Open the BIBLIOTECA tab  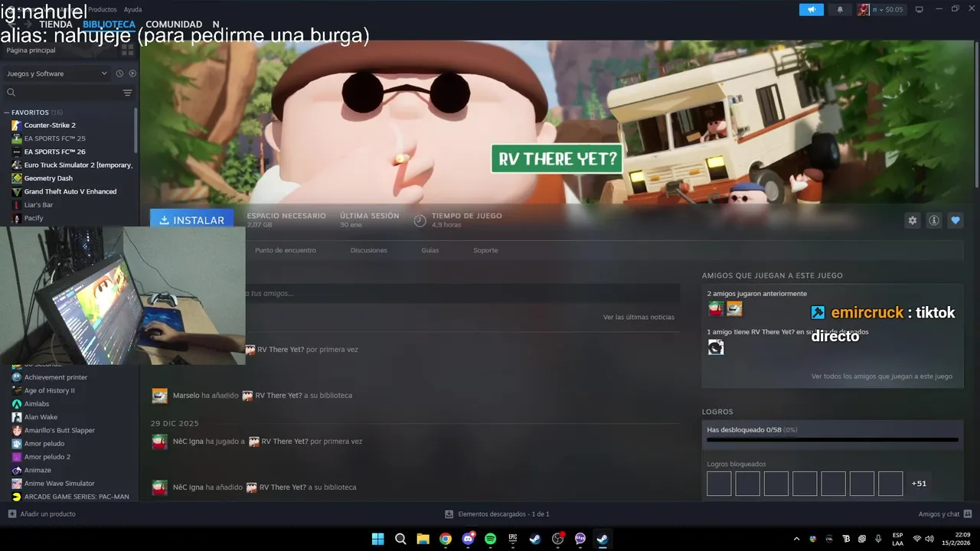pyautogui.click(x=109, y=24)
